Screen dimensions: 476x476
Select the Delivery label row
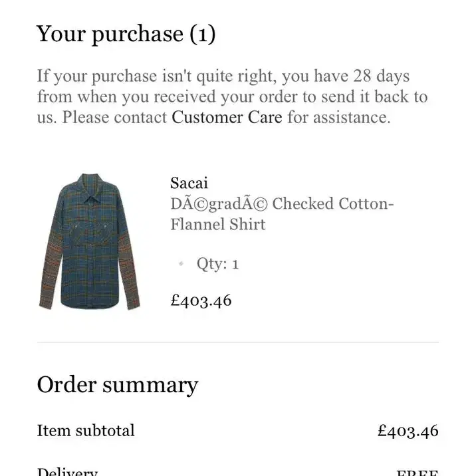click(238, 471)
